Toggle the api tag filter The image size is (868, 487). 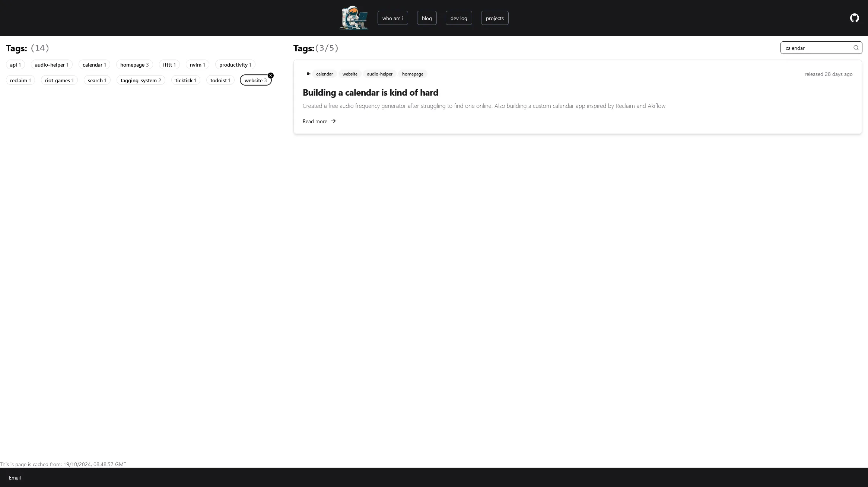pos(15,65)
